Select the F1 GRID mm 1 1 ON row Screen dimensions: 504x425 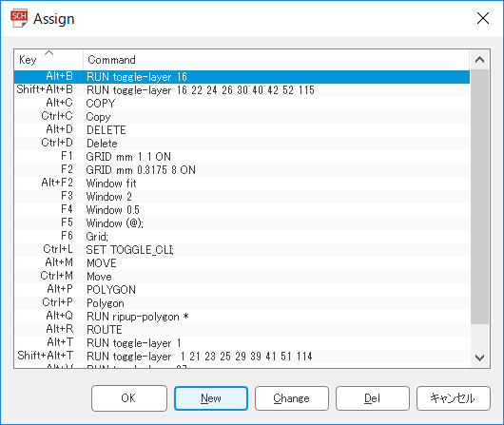(x=242, y=157)
